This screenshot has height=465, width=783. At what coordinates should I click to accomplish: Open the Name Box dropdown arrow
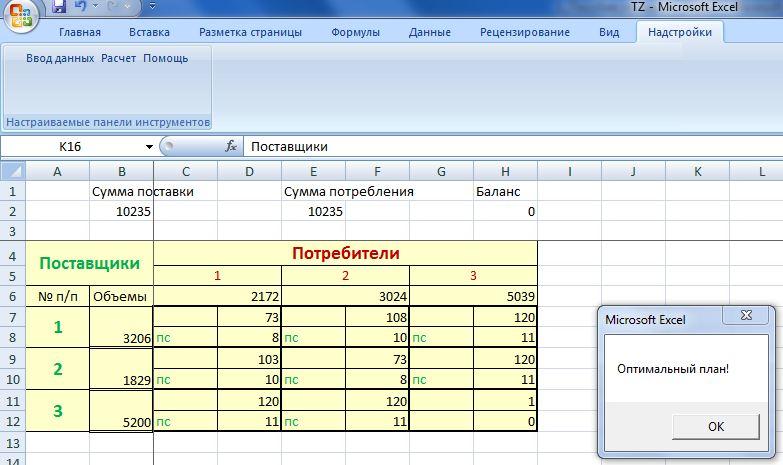(149, 146)
